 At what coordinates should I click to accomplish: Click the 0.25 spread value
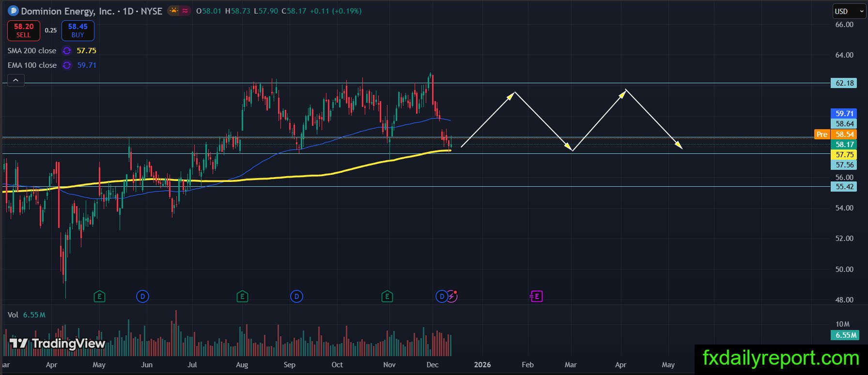click(51, 30)
